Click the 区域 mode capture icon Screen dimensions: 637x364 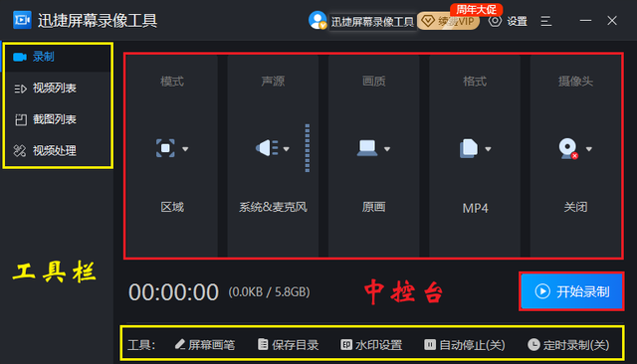click(165, 148)
